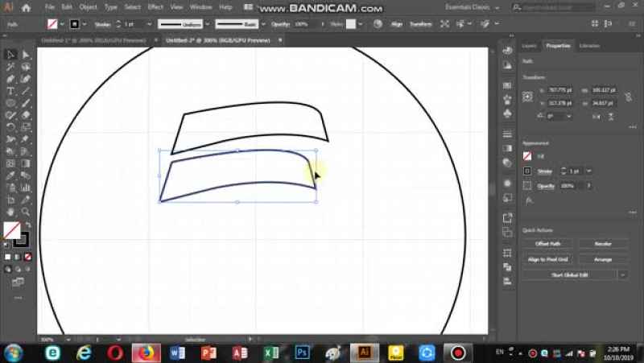The image size is (644, 363).
Task: Click the Transform link in control bar
Action: (420, 24)
